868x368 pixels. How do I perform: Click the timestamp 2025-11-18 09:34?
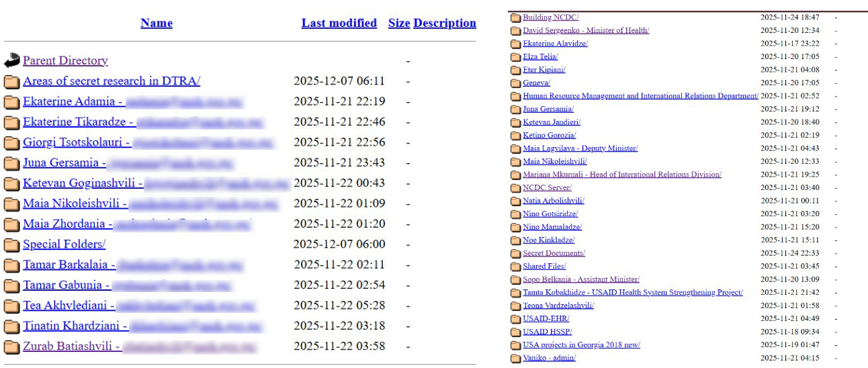click(x=790, y=332)
